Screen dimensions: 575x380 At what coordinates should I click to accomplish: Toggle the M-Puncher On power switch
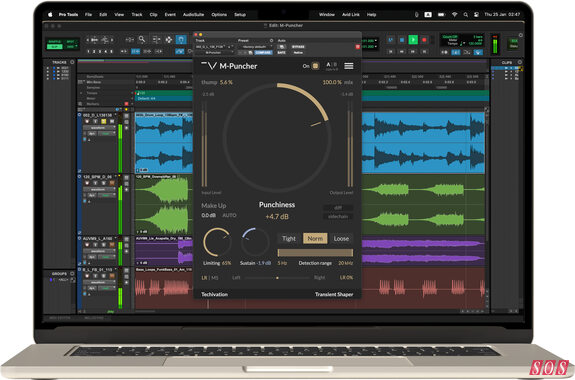315,66
